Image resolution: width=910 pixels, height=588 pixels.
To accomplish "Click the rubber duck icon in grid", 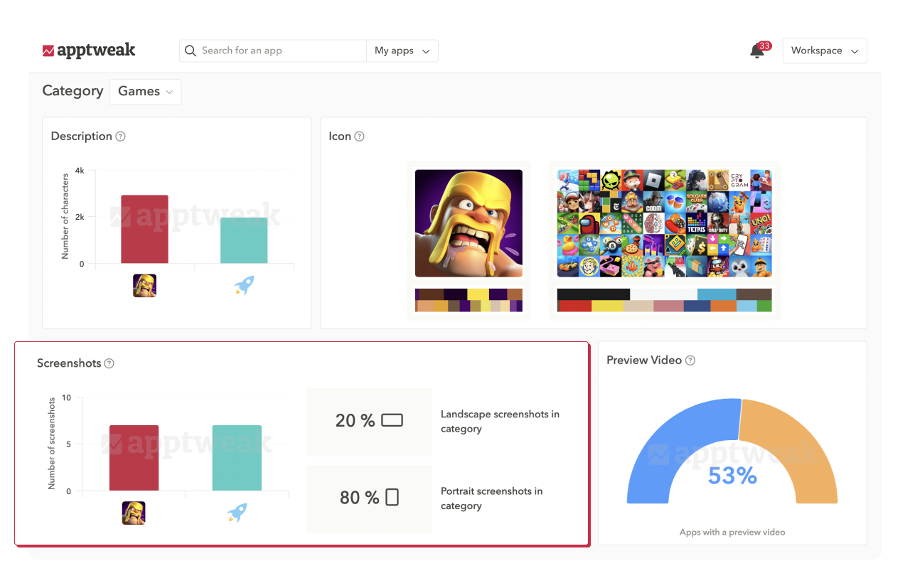I will pyautogui.click(x=568, y=245).
